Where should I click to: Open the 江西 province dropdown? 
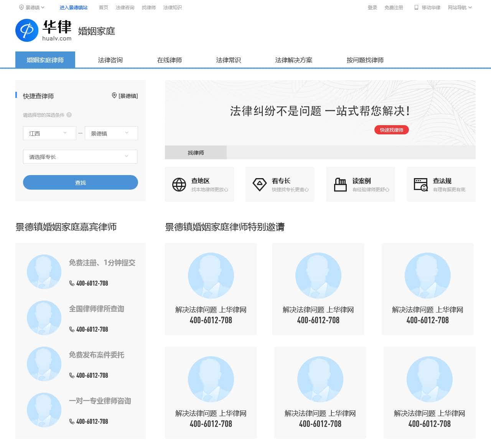[x=49, y=133]
